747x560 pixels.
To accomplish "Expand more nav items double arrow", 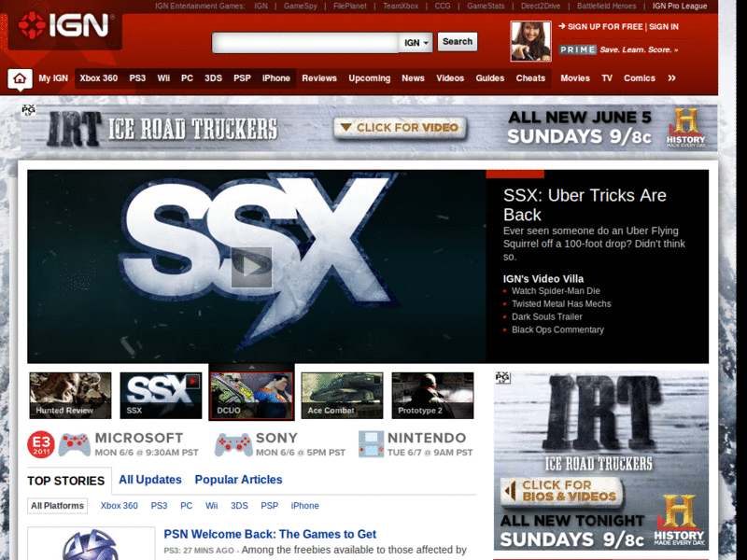I will 671,78.
